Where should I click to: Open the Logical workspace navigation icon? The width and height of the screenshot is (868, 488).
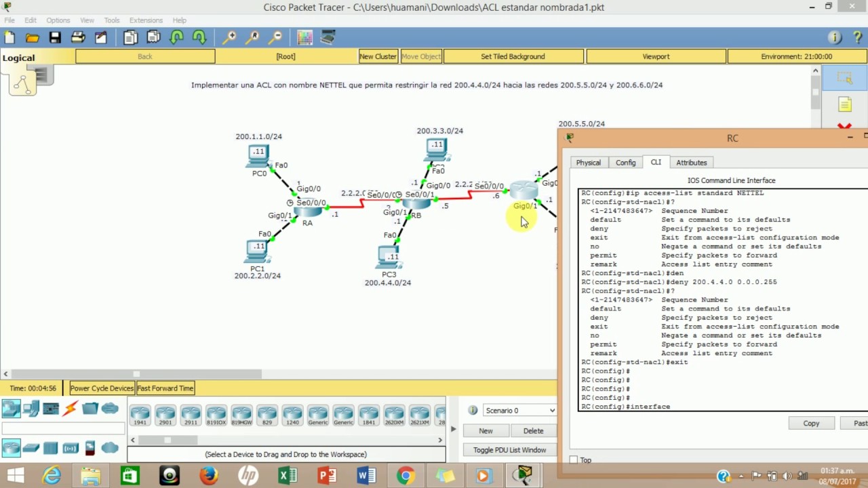coord(22,83)
